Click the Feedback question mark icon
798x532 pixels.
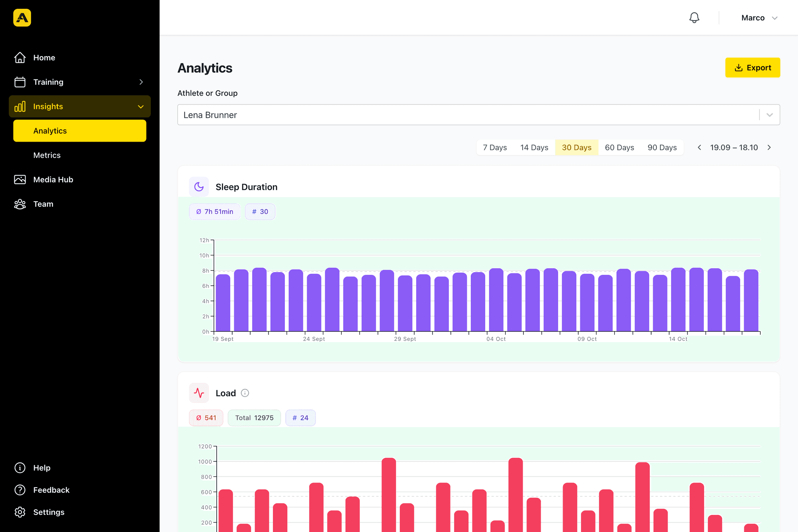tap(20, 490)
